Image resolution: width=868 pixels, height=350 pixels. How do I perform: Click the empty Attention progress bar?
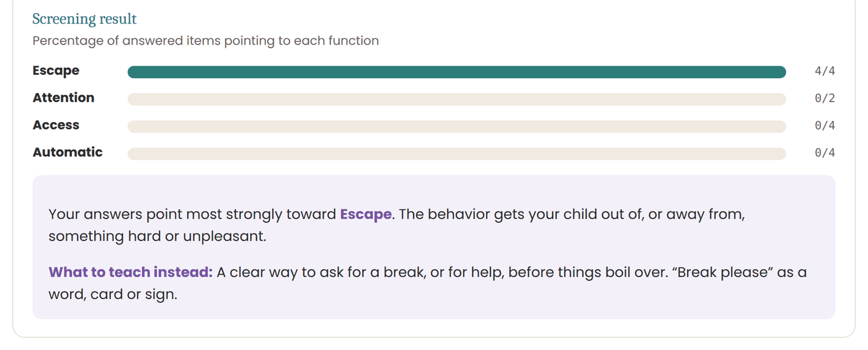coord(456,99)
